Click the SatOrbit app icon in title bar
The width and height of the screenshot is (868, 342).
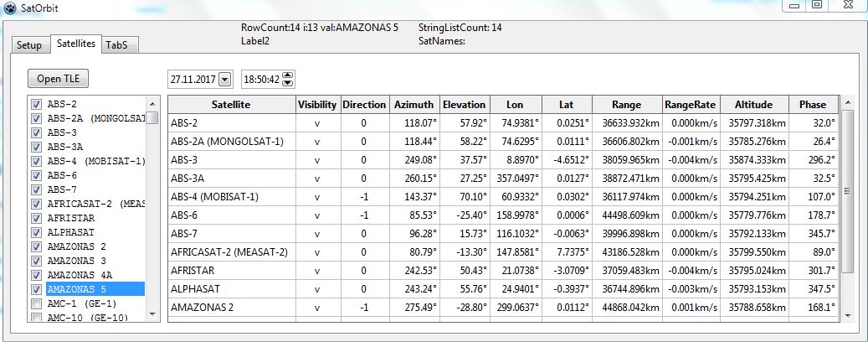9,7
